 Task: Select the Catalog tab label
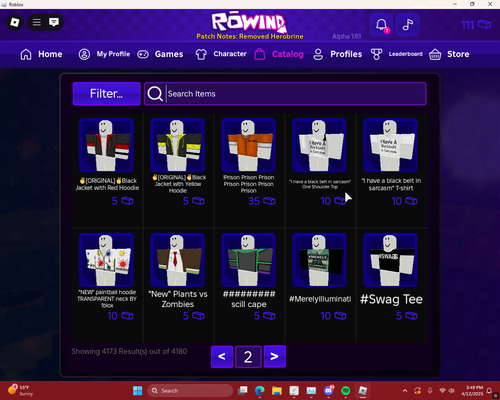pos(288,54)
